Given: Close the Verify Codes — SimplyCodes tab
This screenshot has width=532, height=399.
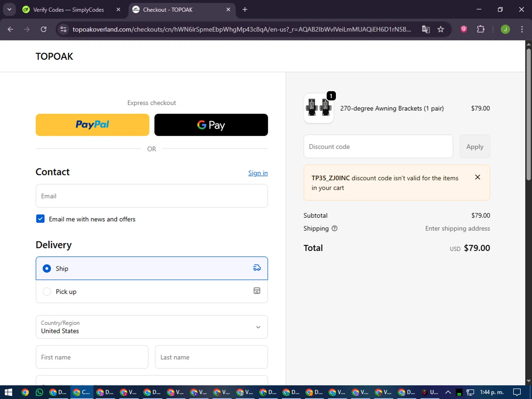Looking at the screenshot, I should pos(118,10).
